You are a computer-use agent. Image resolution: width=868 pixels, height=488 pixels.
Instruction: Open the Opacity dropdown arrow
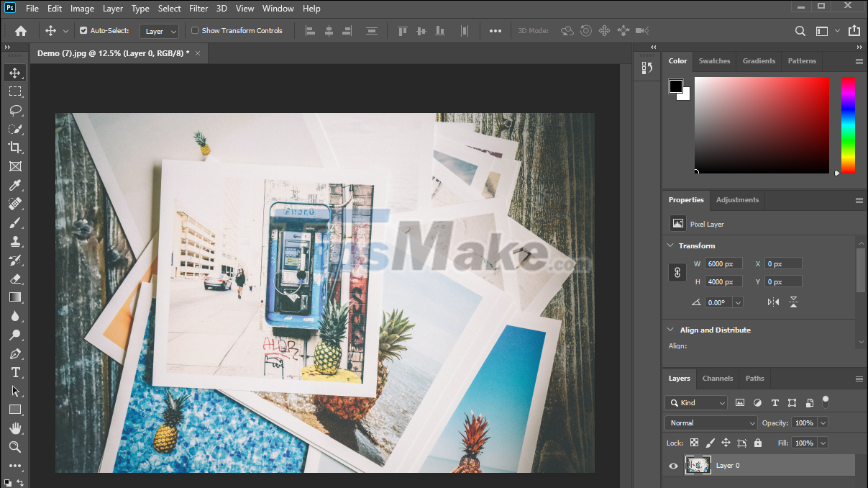tap(823, 423)
